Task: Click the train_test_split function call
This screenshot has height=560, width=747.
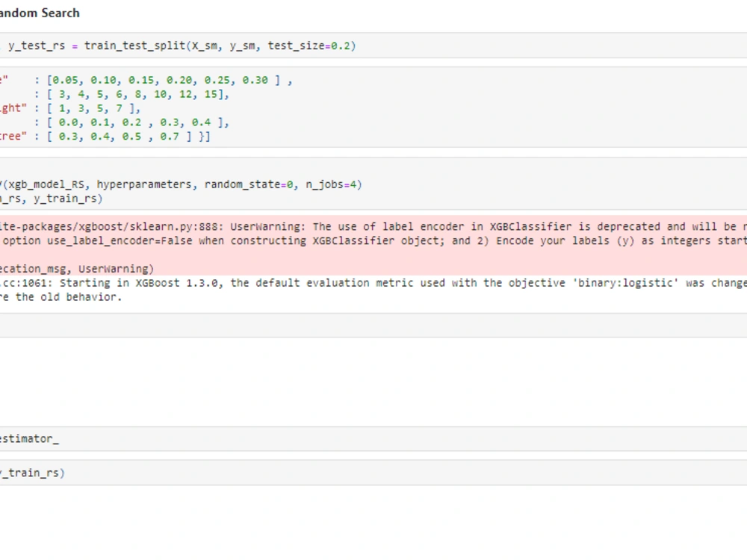Action: click(134, 46)
